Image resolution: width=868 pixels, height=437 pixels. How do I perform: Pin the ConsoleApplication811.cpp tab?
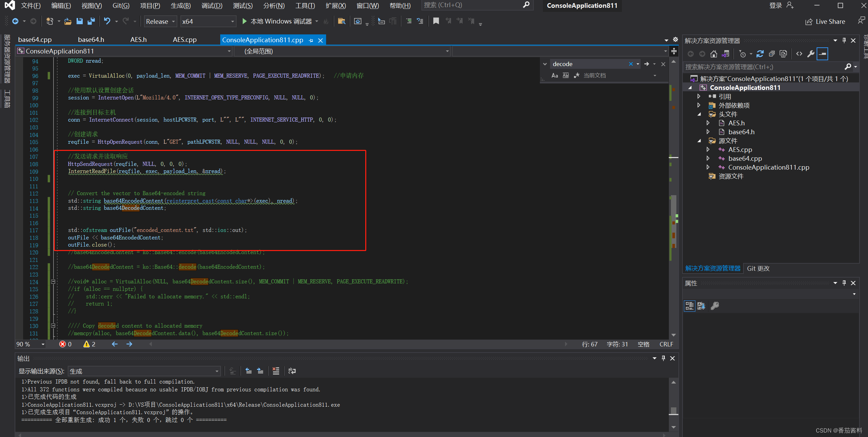coord(311,40)
